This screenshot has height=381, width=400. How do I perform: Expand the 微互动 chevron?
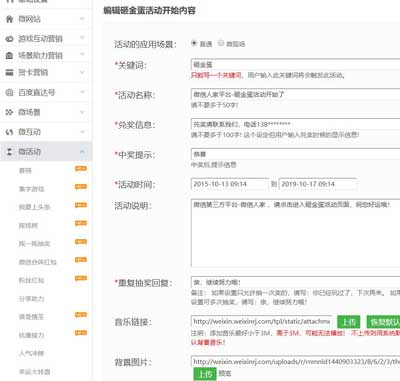coord(82,132)
